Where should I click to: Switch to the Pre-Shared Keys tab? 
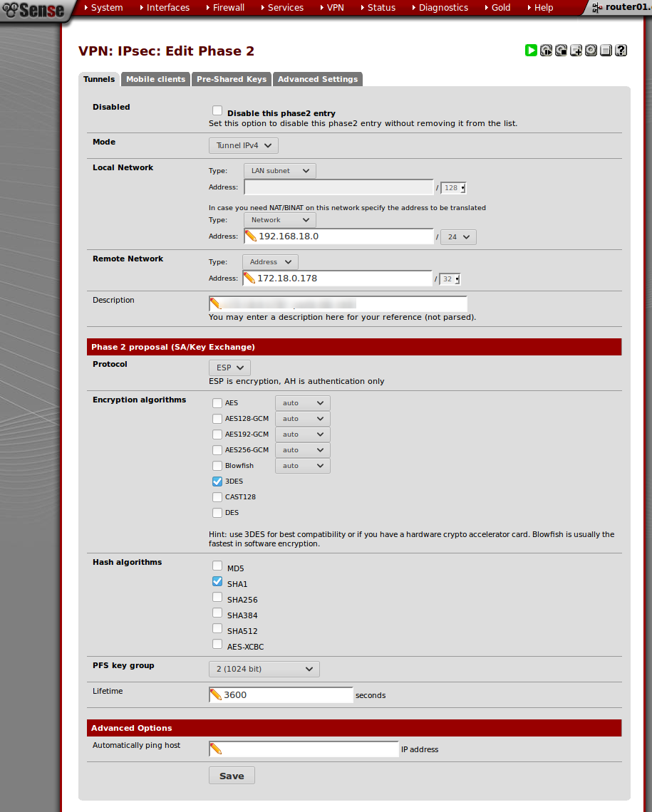click(232, 79)
